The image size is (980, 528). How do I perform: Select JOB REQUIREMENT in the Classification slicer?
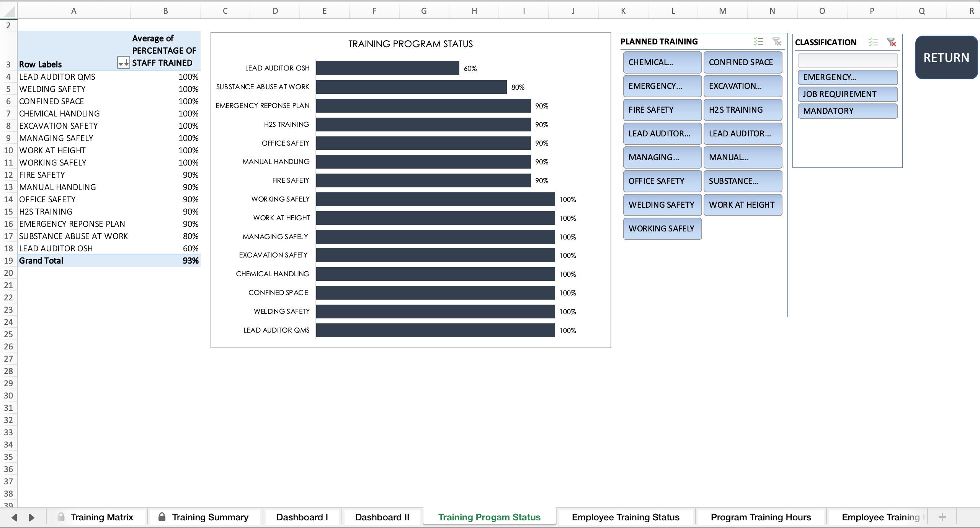click(x=848, y=94)
